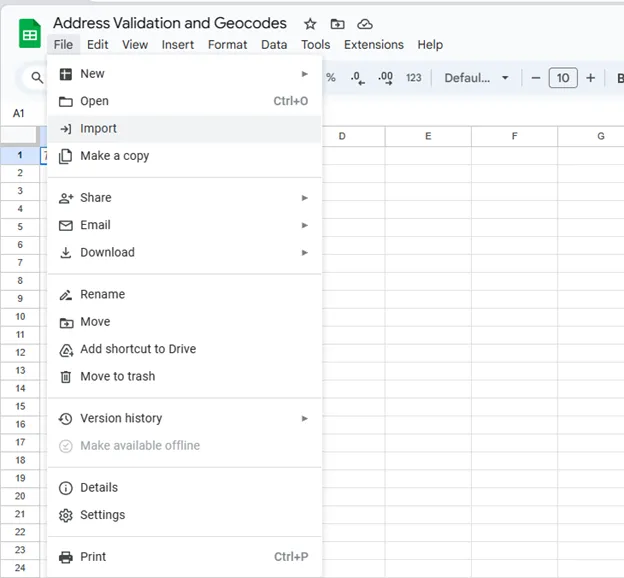
Task: Star this spreadsheet with the star icon
Action: point(310,23)
